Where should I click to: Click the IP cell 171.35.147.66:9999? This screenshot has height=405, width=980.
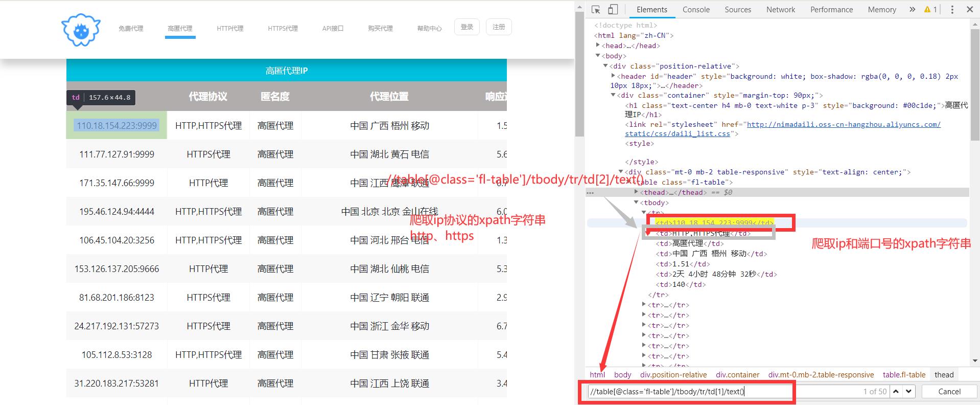(116, 183)
